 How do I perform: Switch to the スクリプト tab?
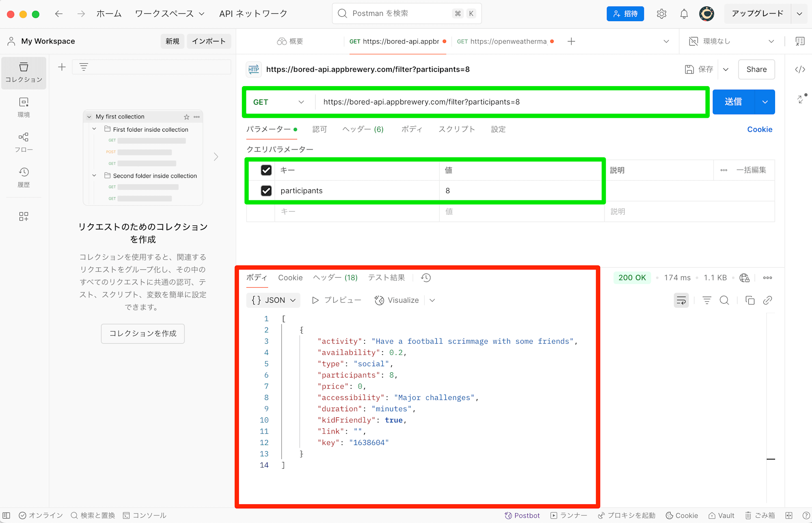pos(456,129)
